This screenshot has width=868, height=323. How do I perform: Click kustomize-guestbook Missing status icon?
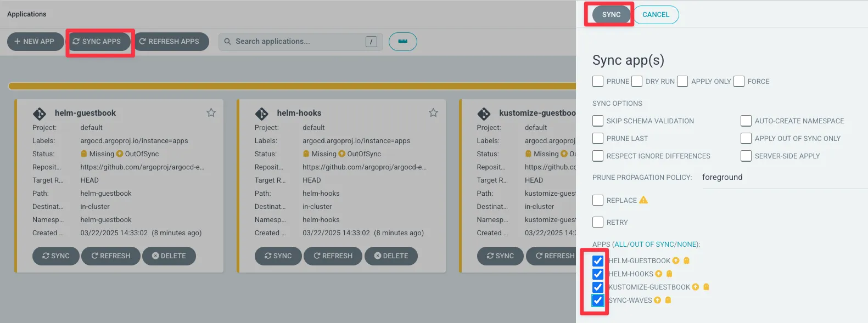coord(528,154)
